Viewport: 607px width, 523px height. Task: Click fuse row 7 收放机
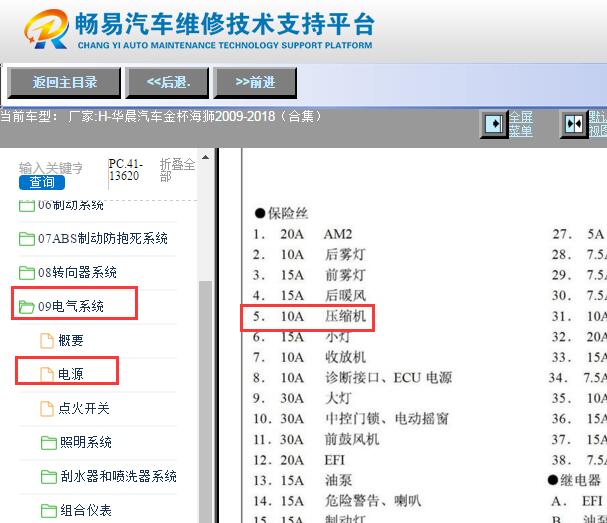pyautogui.click(x=309, y=357)
